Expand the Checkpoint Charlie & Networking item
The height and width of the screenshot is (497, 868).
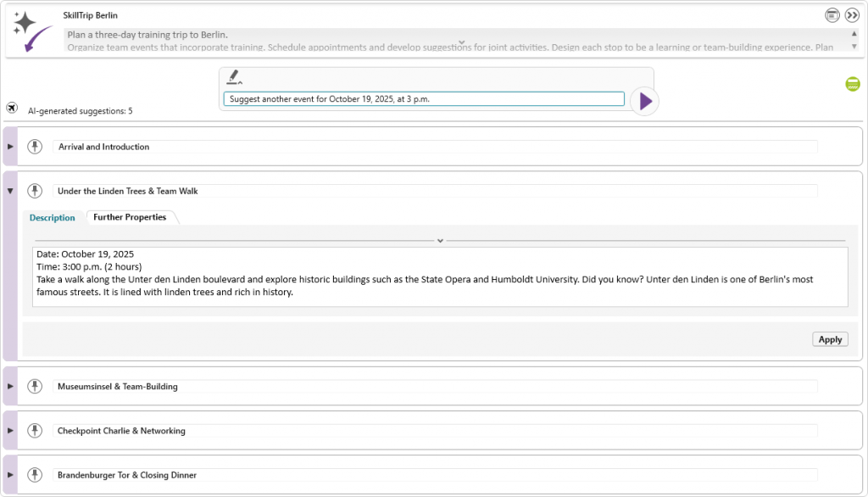[10, 431]
